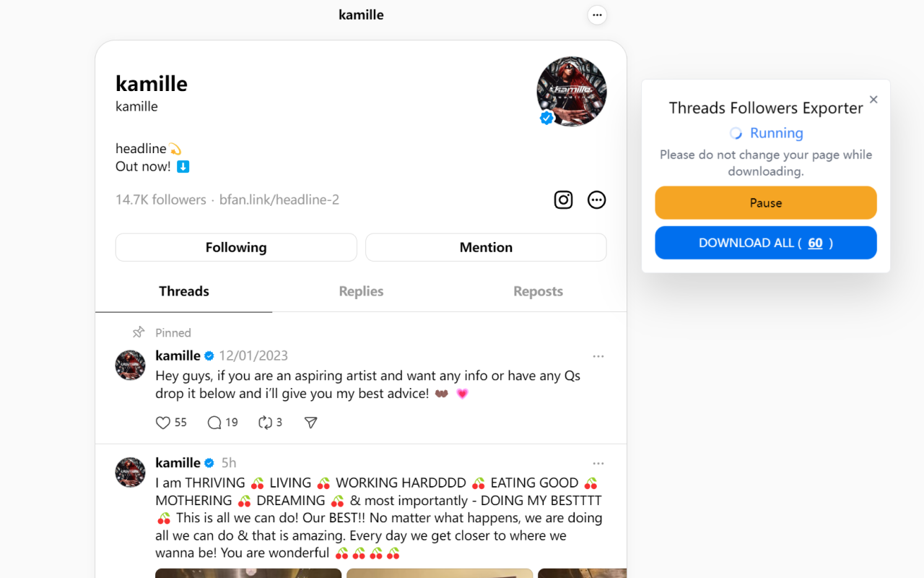Switch to the Reposts tab
This screenshot has height=578, width=924.
pos(538,291)
